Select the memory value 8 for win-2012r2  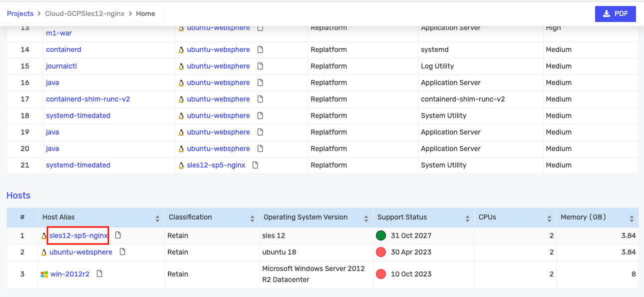(634, 274)
